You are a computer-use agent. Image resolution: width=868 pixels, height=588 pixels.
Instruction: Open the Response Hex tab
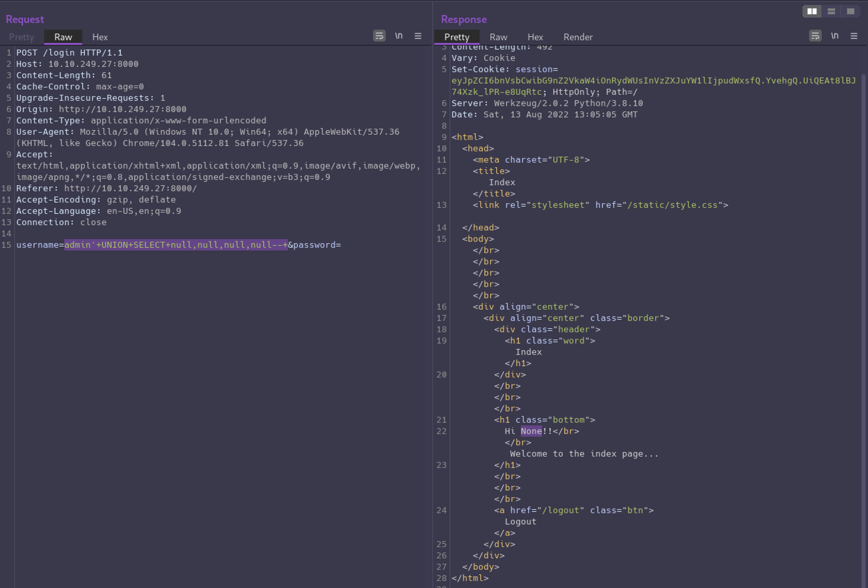point(535,37)
